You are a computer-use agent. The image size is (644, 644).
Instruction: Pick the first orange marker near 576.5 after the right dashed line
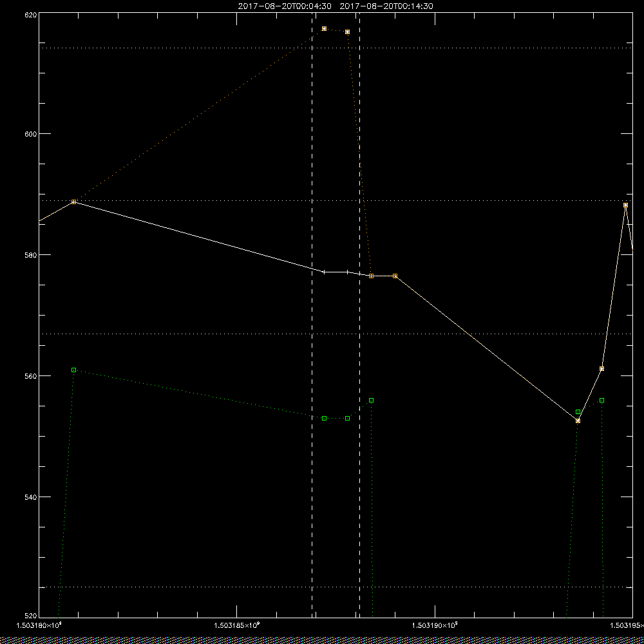pyautogui.click(x=372, y=276)
